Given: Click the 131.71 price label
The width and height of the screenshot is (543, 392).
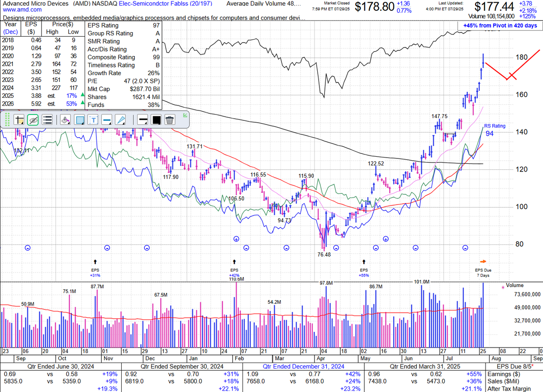Looking at the screenshot, I should pos(195,146).
